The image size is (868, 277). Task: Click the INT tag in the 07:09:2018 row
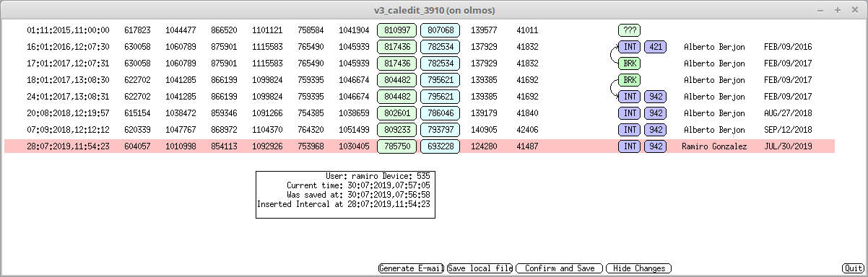(x=629, y=130)
